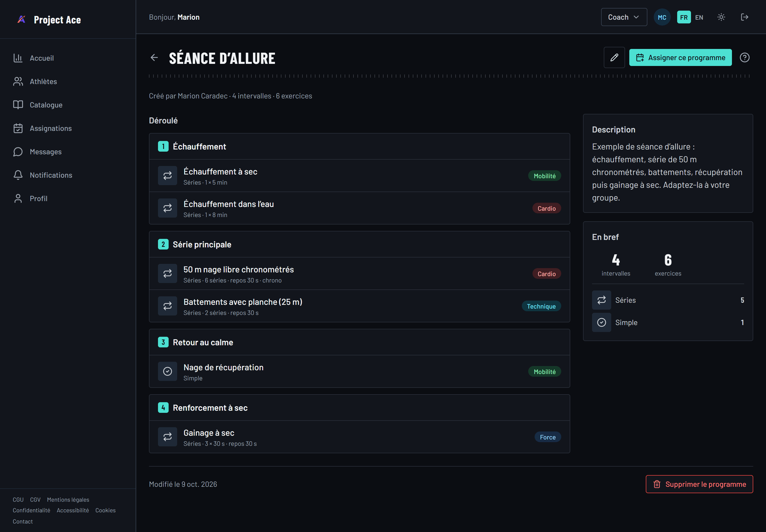Click the repeat icon for Gainage à sec

pyautogui.click(x=167, y=437)
